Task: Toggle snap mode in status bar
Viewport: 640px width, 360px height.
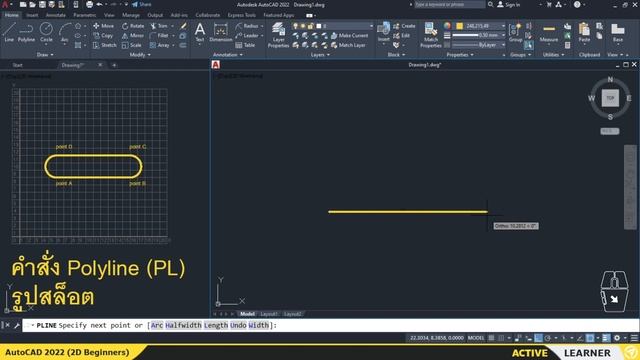Action: tap(501, 338)
